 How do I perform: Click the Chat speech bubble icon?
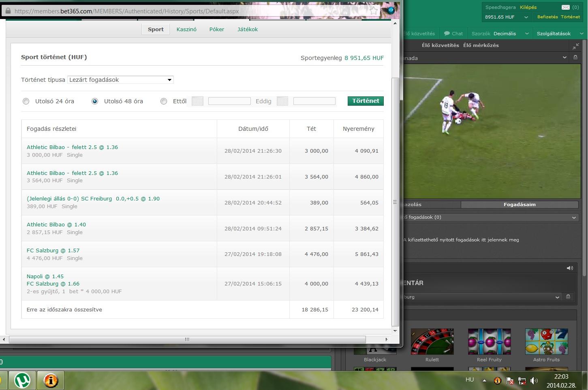point(447,34)
